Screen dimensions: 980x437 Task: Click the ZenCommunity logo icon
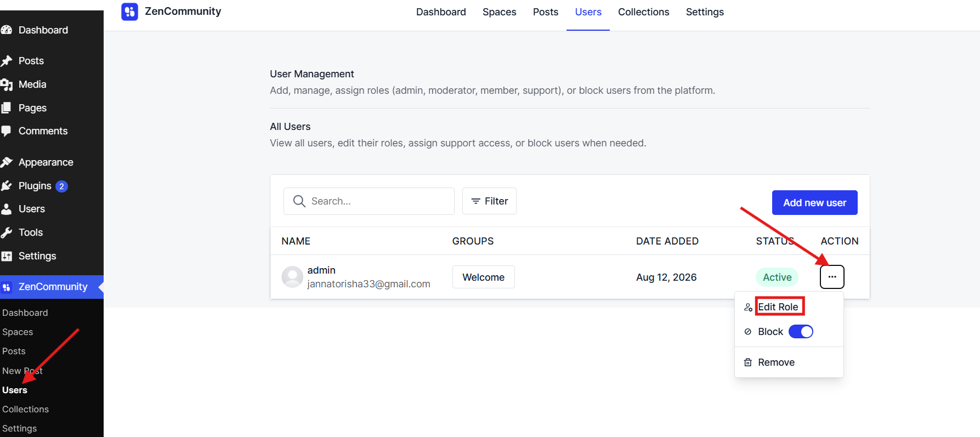[129, 12]
